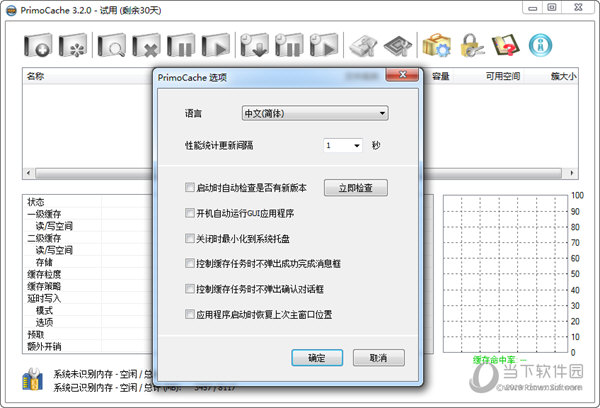Screen dimensions: 600x408
Task: Select the 一级缓存 row
Action: tap(88, 214)
